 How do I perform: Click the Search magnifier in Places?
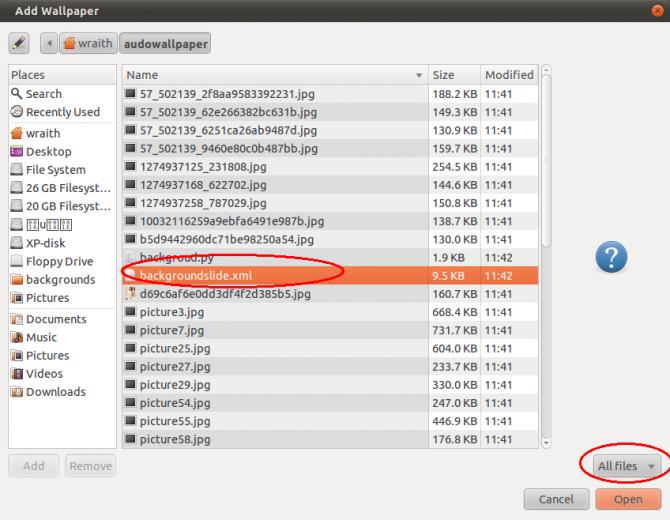click(17, 94)
